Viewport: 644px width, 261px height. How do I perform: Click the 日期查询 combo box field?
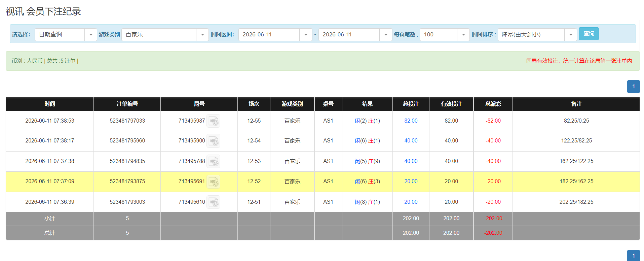point(60,35)
